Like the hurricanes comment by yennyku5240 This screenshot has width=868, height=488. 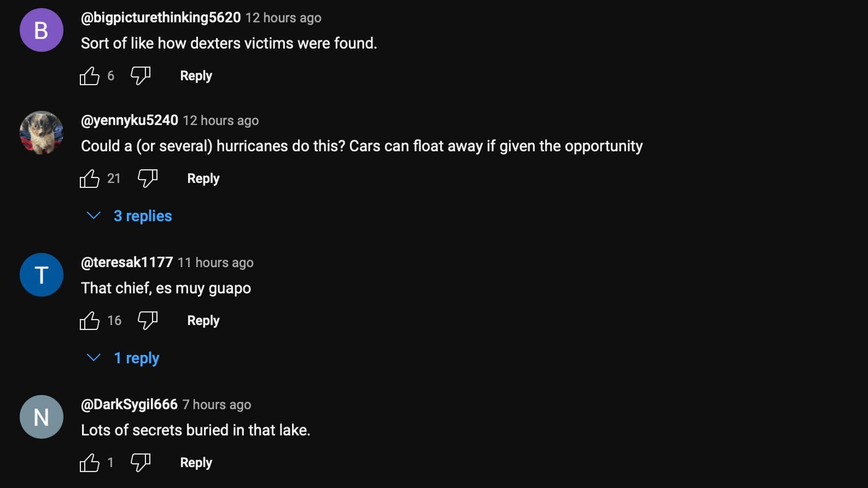tap(90, 178)
